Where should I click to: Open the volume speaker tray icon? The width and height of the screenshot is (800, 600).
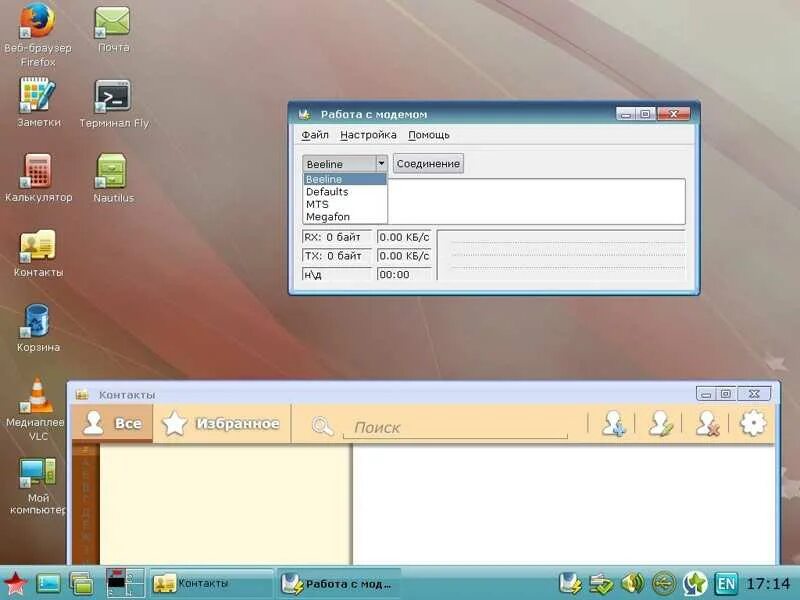point(633,584)
